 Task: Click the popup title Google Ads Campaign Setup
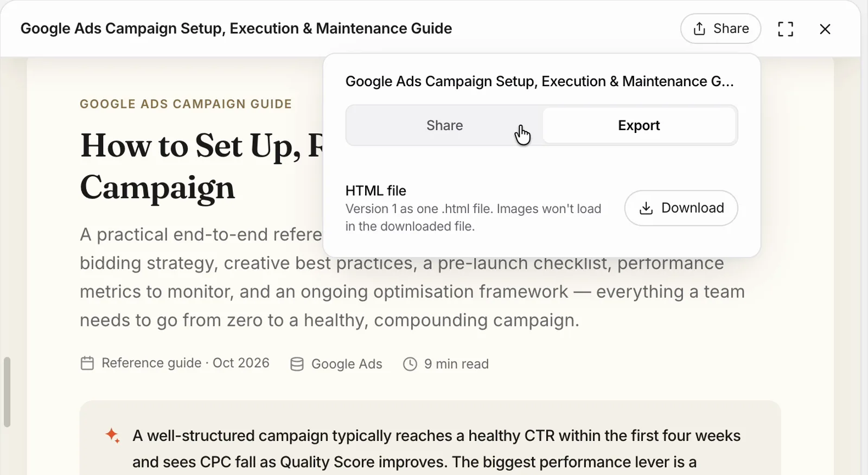540,81
